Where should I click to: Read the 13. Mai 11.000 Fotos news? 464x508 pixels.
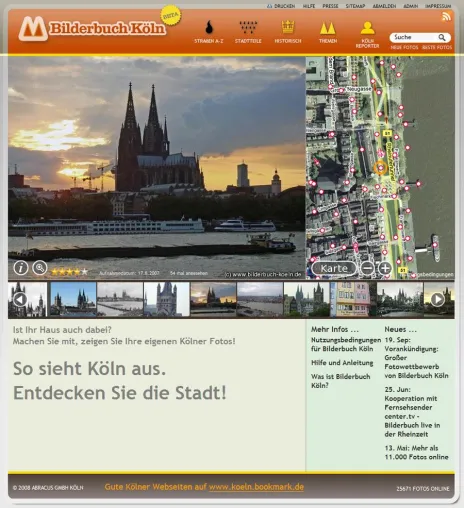(416, 452)
